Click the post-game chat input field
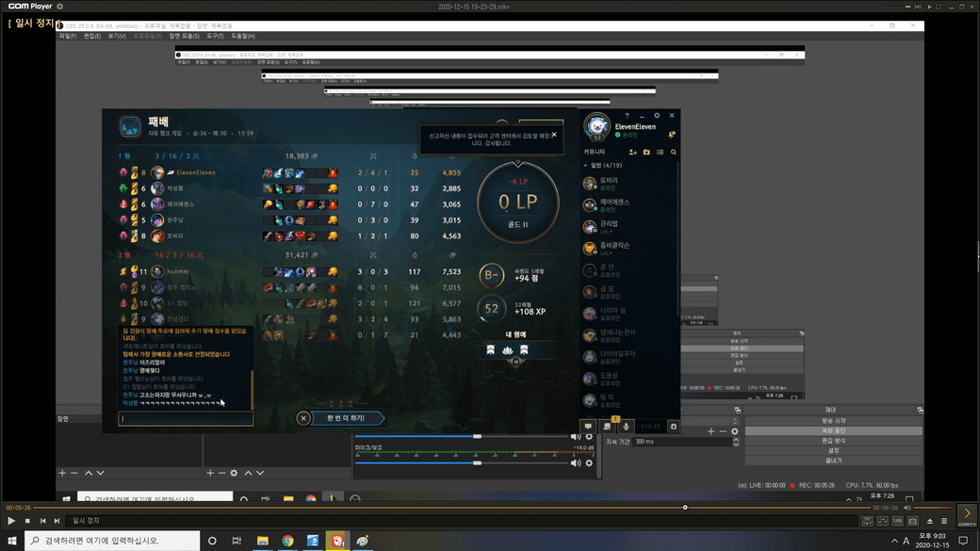980x551 pixels. coord(186,418)
